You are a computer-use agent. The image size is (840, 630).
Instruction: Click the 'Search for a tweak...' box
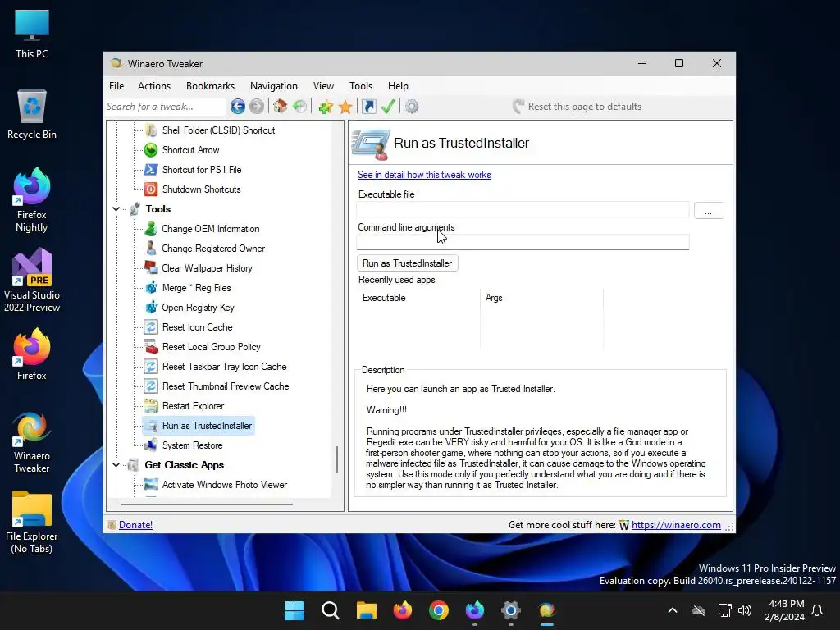[x=166, y=107]
